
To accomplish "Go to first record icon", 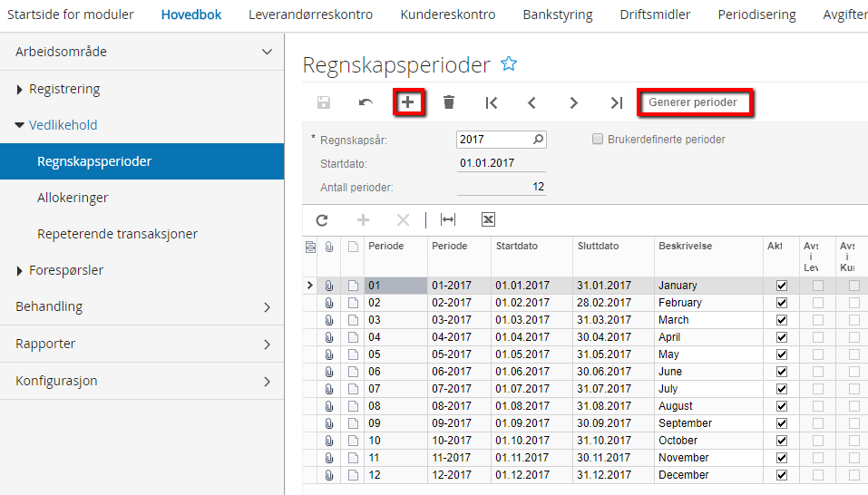I will point(491,102).
